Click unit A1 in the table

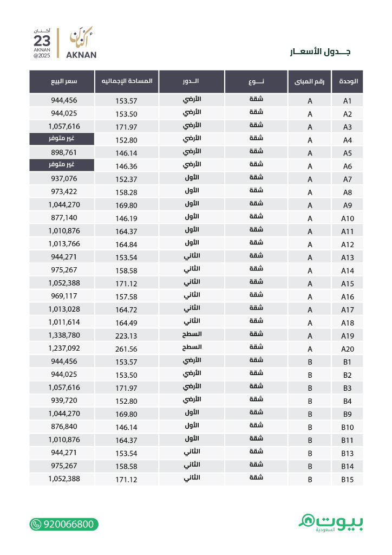click(x=348, y=101)
